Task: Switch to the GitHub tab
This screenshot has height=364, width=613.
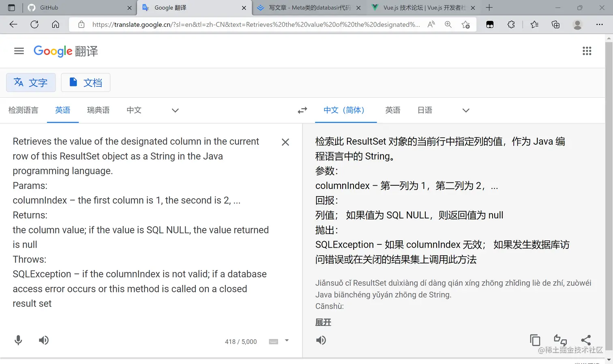Action: [79, 8]
